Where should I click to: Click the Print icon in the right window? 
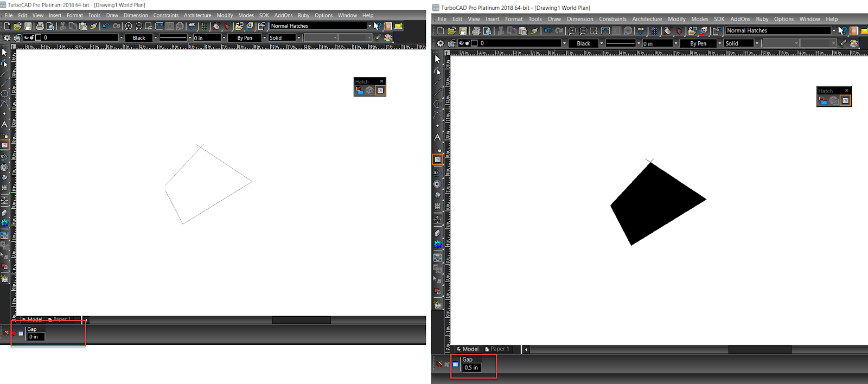coord(476,31)
